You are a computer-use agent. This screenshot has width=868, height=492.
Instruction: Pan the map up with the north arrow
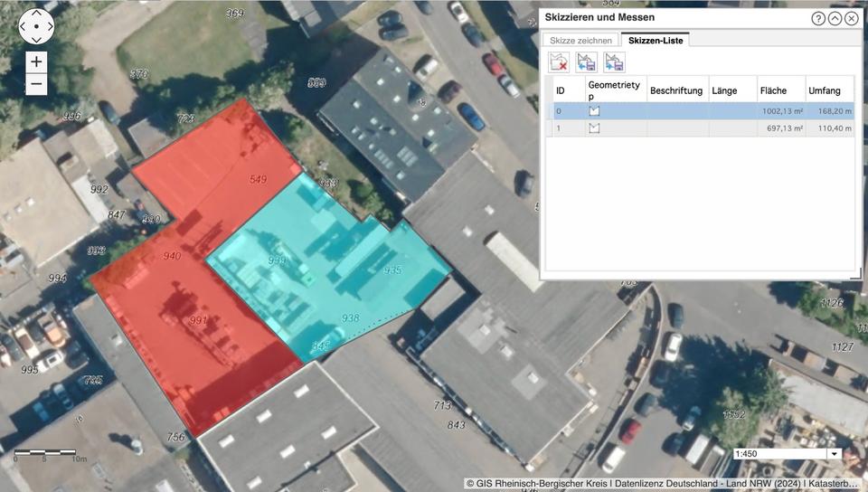click(x=36, y=15)
